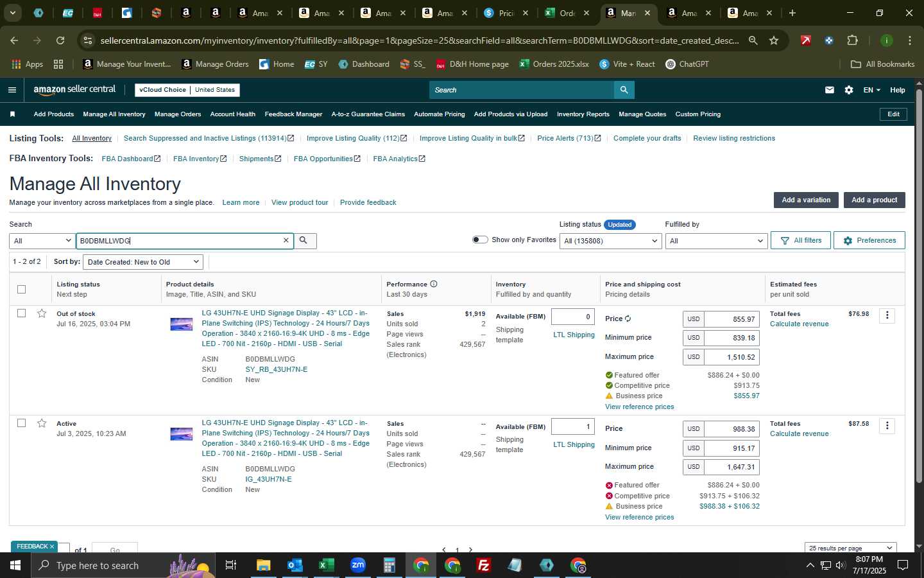Click Calculate revenue for the Active listing

coord(800,433)
